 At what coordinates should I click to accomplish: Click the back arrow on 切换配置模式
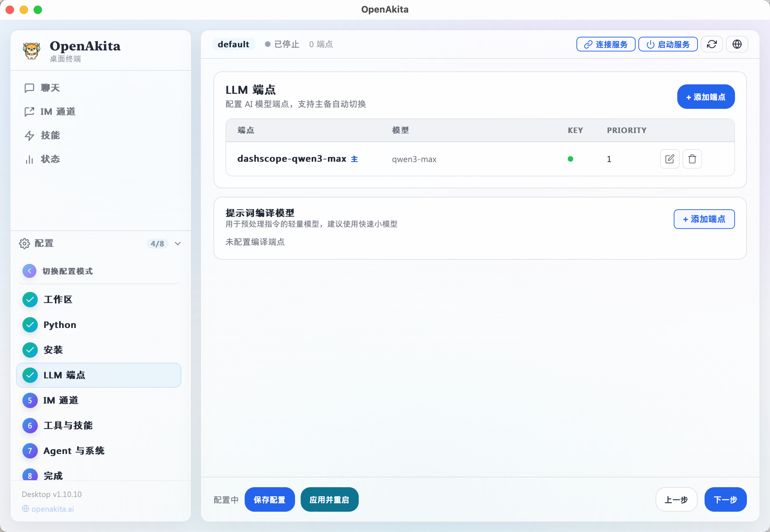coord(29,271)
